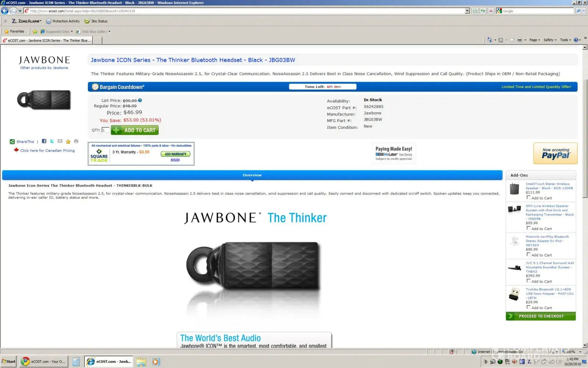
Task: Open the search provider dropdown arrow
Action: pos(585,11)
